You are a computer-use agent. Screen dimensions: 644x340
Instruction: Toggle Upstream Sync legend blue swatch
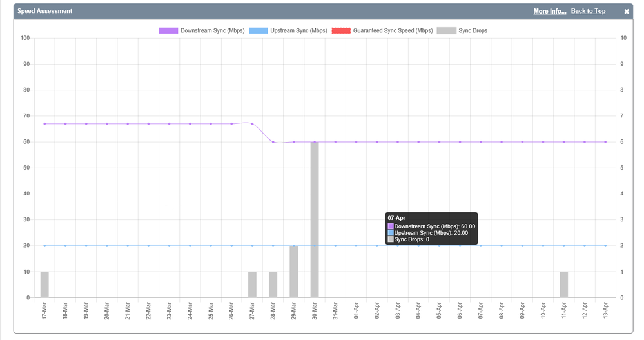coord(258,30)
